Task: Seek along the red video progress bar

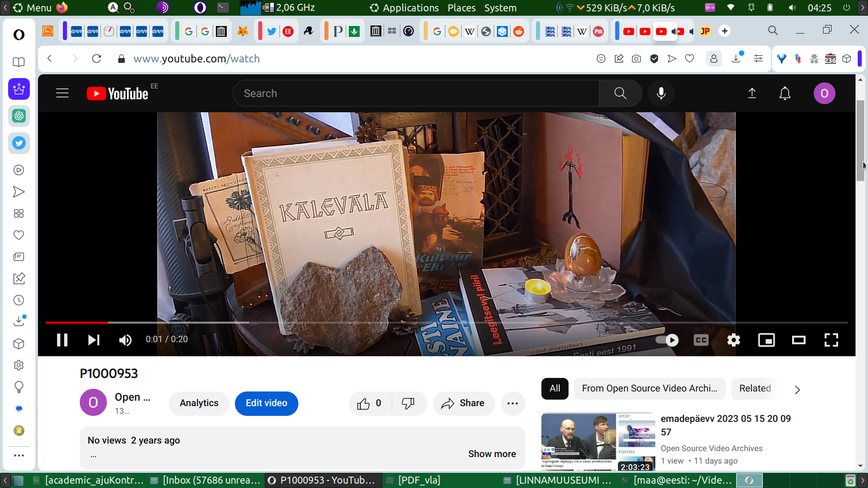Action: point(446,323)
